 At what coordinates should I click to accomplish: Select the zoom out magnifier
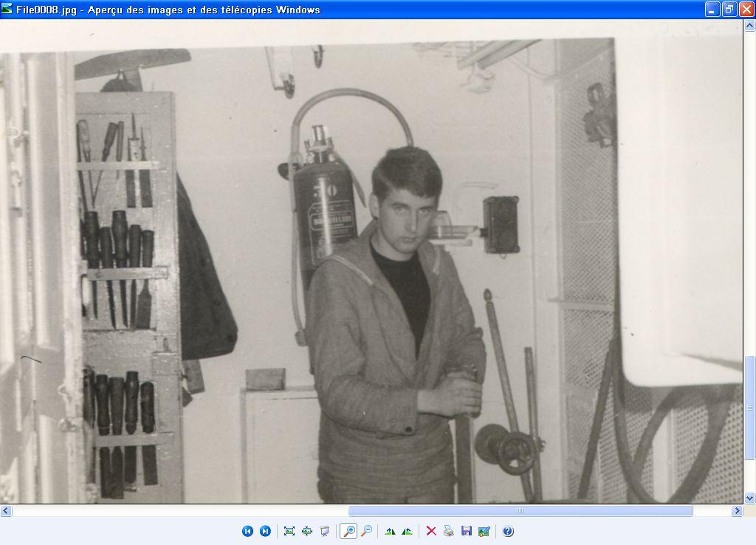(x=366, y=531)
